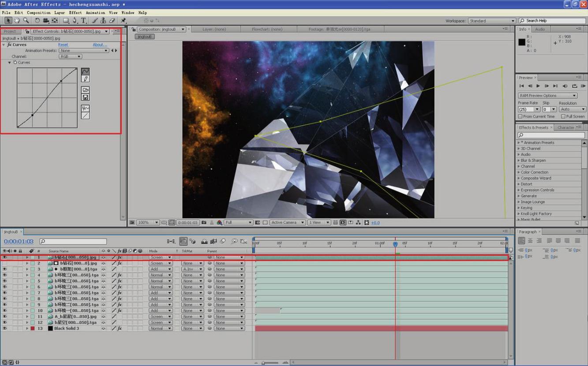This screenshot has height=366, width=588.
Task: Click the Comp Flowchart icon in viewer bar
Action: [358, 223]
